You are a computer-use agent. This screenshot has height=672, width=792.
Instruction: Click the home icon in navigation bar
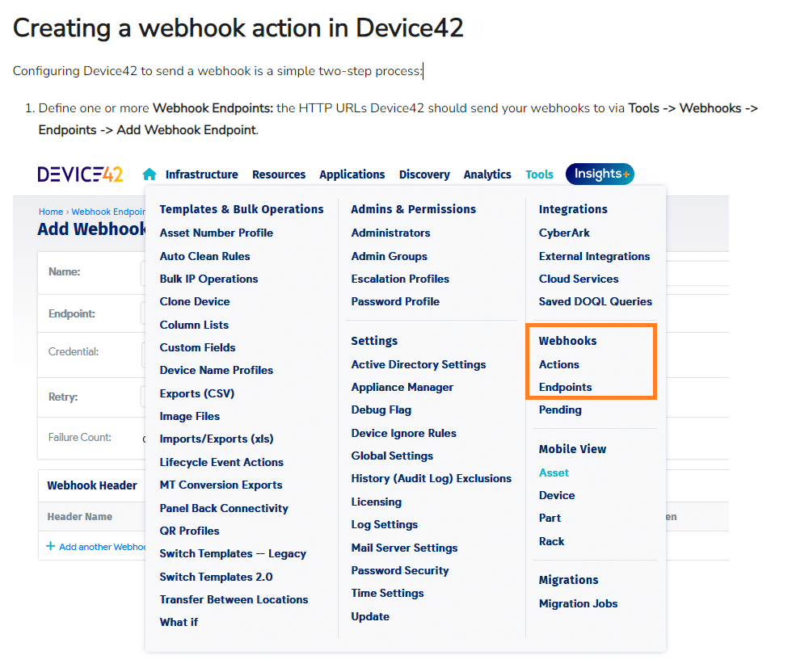(149, 174)
